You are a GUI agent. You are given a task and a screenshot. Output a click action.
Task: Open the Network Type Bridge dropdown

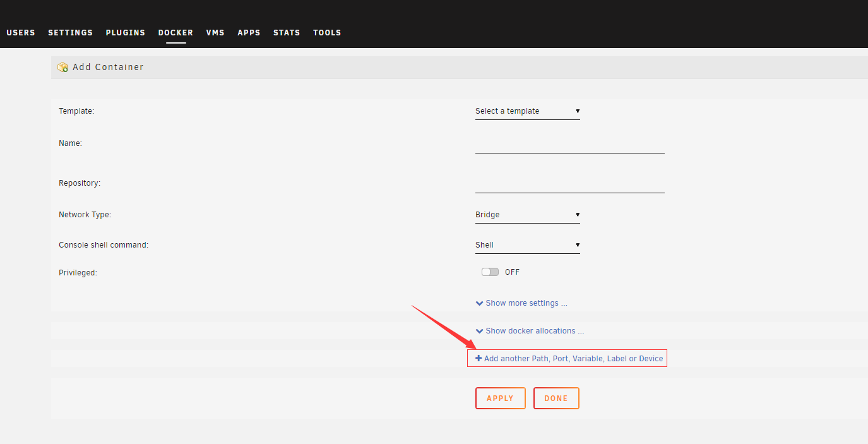[528, 215]
